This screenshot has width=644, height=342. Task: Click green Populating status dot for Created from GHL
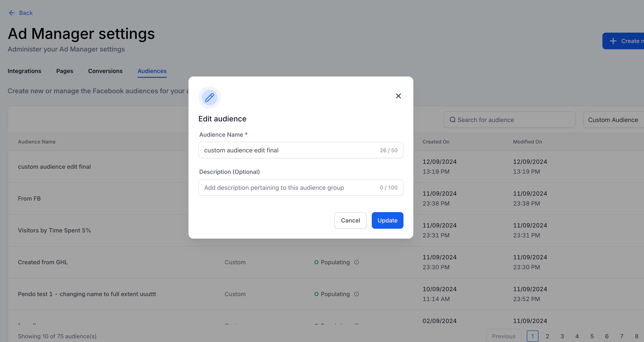(316, 262)
